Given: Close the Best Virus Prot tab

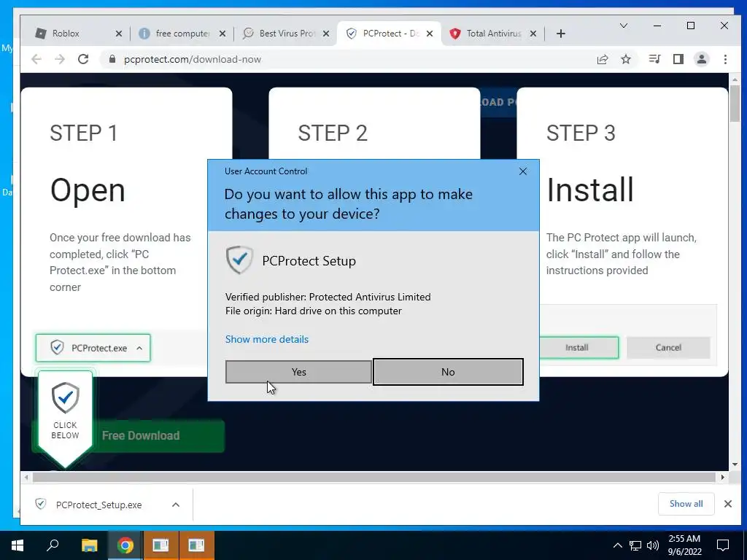Looking at the screenshot, I should [x=326, y=34].
